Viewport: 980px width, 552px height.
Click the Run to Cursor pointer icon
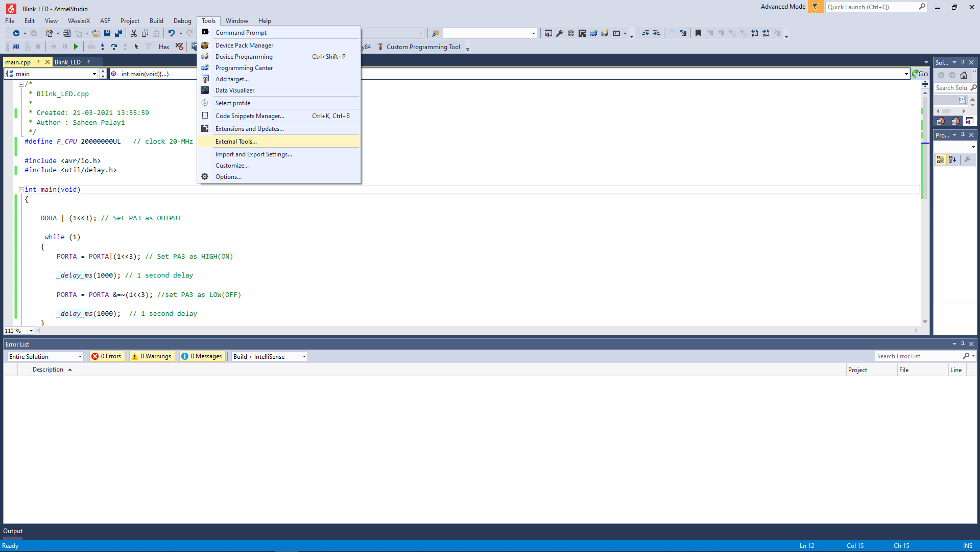pyautogui.click(x=136, y=47)
